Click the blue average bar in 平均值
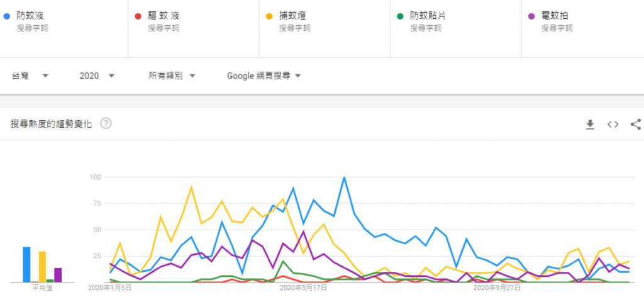This screenshot has width=644, height=297. point(26,264)
